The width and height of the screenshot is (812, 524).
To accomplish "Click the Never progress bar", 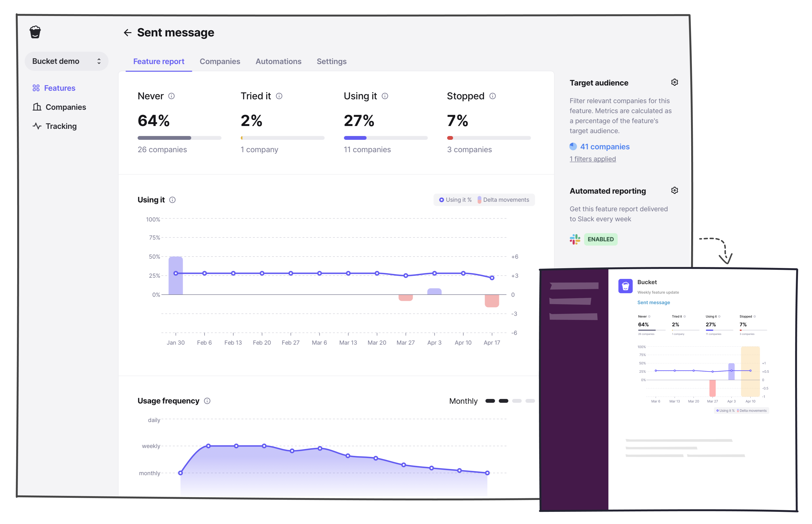I will point(179,138).
